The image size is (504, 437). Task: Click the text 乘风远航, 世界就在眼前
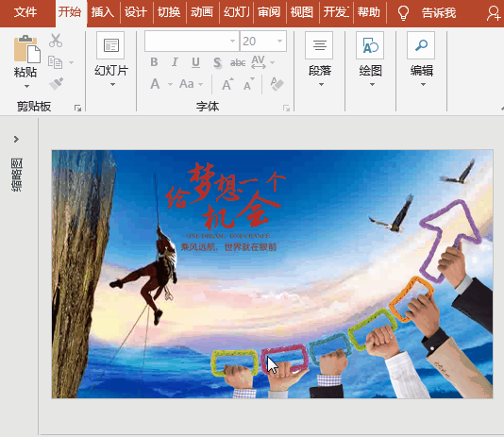(x=228, y=247)
